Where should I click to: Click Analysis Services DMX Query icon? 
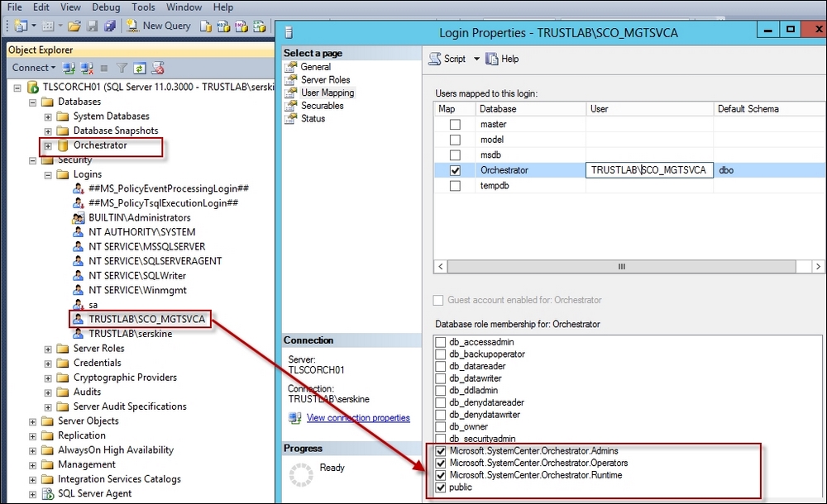241,26
